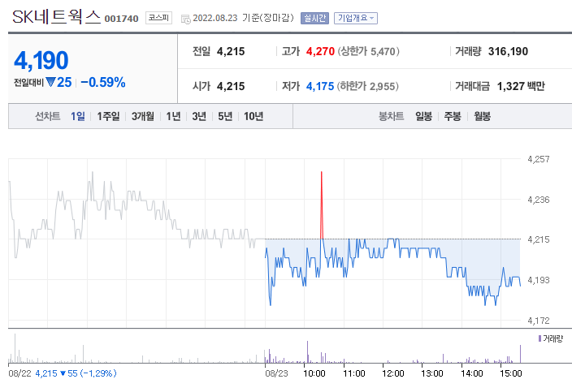Click the 고가 value 4,270

point(320,51)
